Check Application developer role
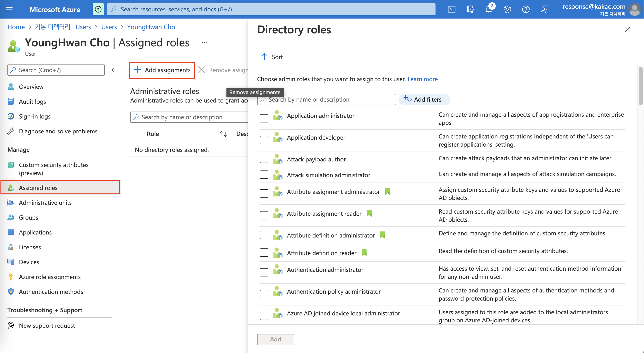The height and width of the screenshot is (353, 644). [264, 140]
